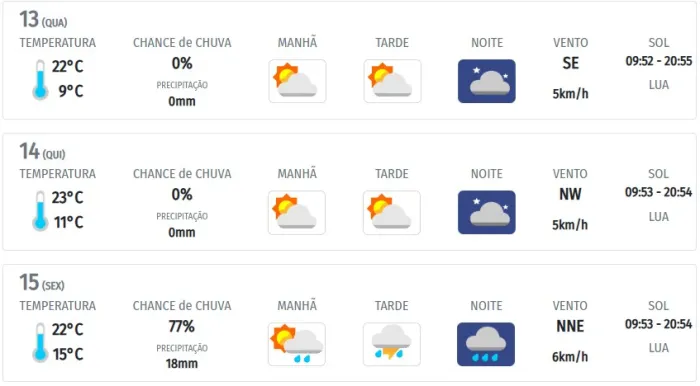700x386 pixels.
Task: Click the night rain icon for day 15
Action: [x=486, y=344]
